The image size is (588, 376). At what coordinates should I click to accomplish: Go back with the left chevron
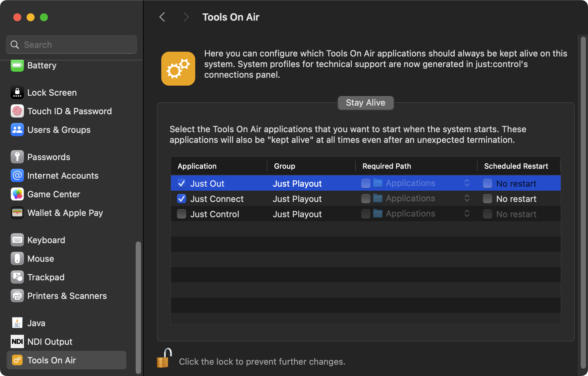point(162,17)
